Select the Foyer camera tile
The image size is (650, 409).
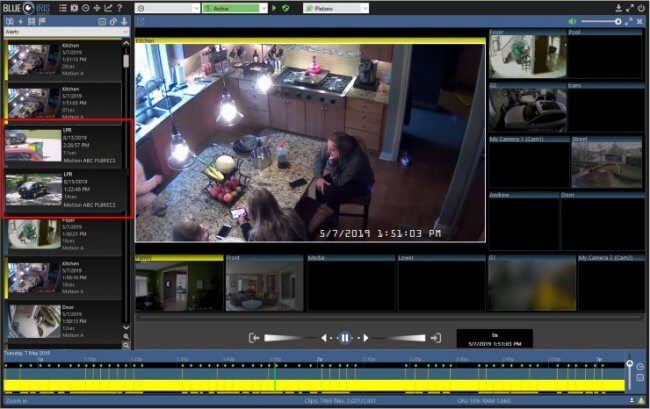click(527, 54)
